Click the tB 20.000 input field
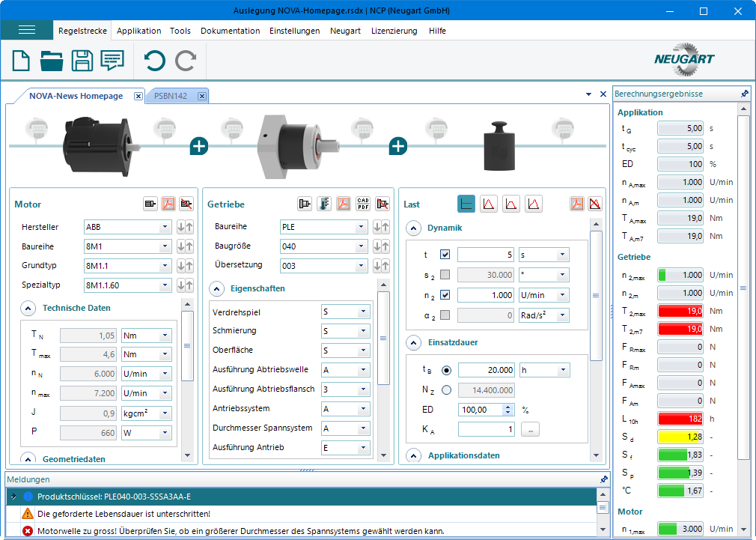Screen dimensions: 756x540 click(x=487, y=370)
